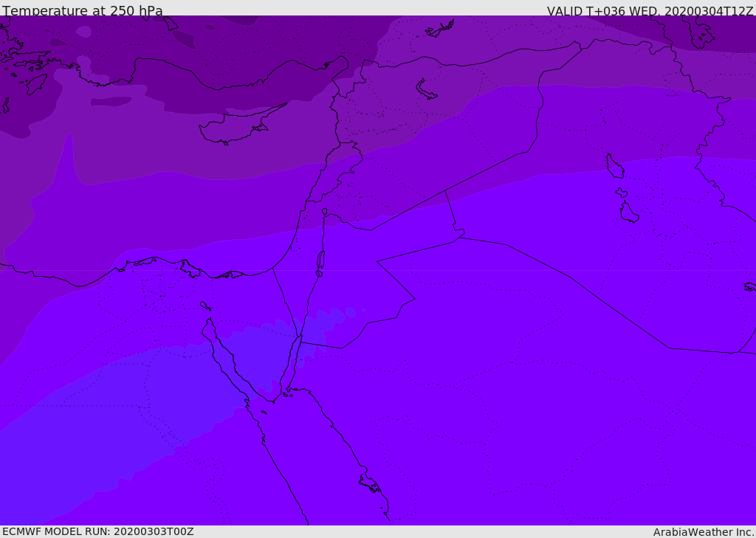Click the 'ArabiaWeather Inc' credit text

pyautogui.click(x=704, y=532)
